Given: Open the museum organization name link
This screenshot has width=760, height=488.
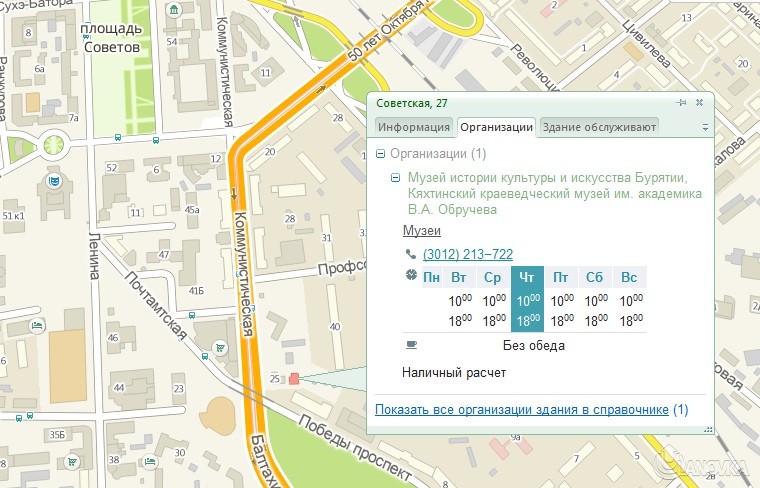Looking at the screenshot, I should (x=555, y=193).
